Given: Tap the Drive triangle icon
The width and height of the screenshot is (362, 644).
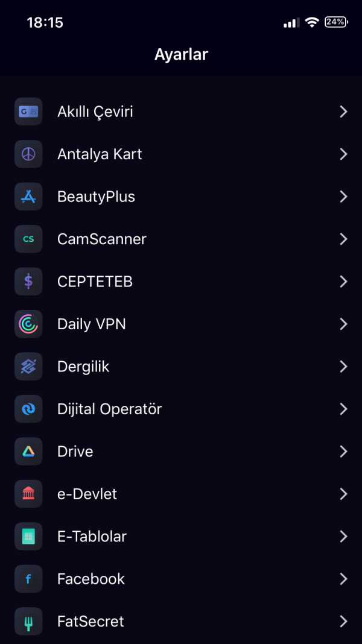Looking at the screenshot, I should (x=28, y=452).
